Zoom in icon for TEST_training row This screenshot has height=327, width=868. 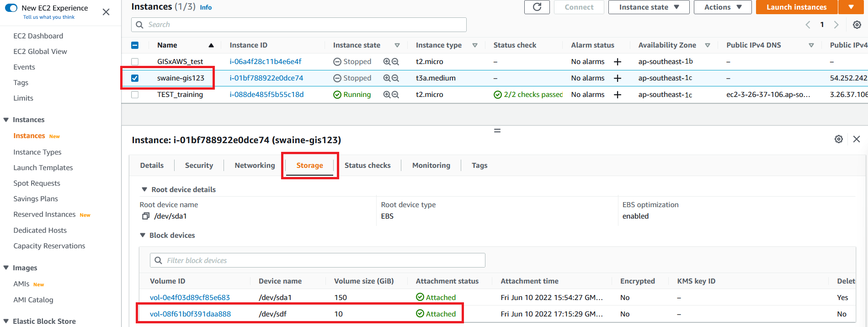[x=387, y=95]
